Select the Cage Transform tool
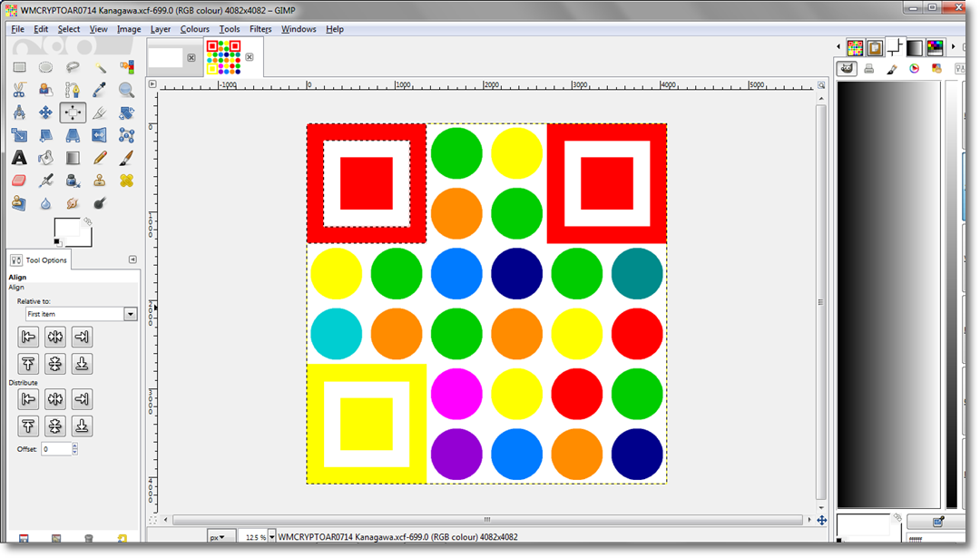Screen dimensions: 980x558 (x=127, y=135)
